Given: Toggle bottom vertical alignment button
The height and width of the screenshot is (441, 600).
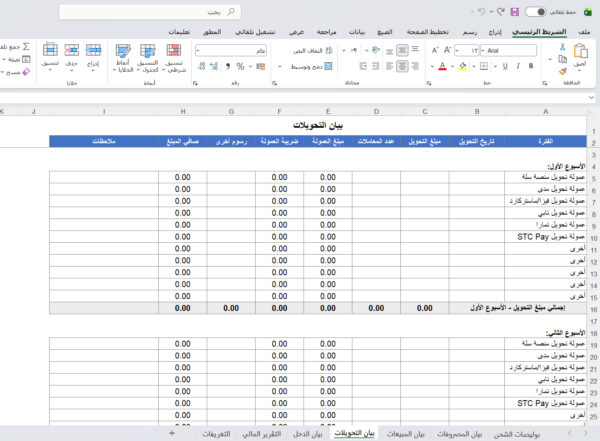Looking at the screenshot, I should [389, 51].
